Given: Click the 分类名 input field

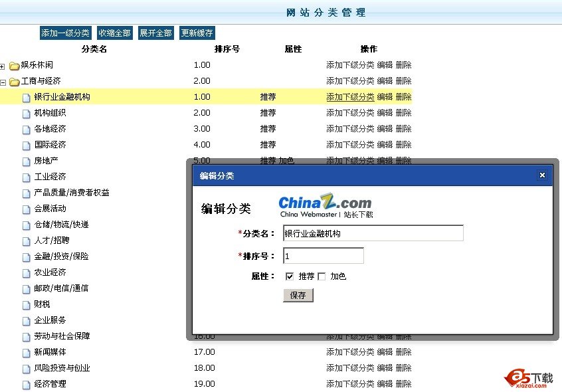Looking at the screenshot, I should (373, 233).
